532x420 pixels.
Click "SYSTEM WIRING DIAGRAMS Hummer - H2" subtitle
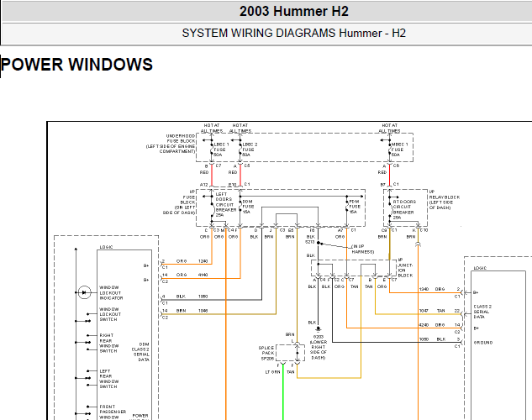(294, 34)
